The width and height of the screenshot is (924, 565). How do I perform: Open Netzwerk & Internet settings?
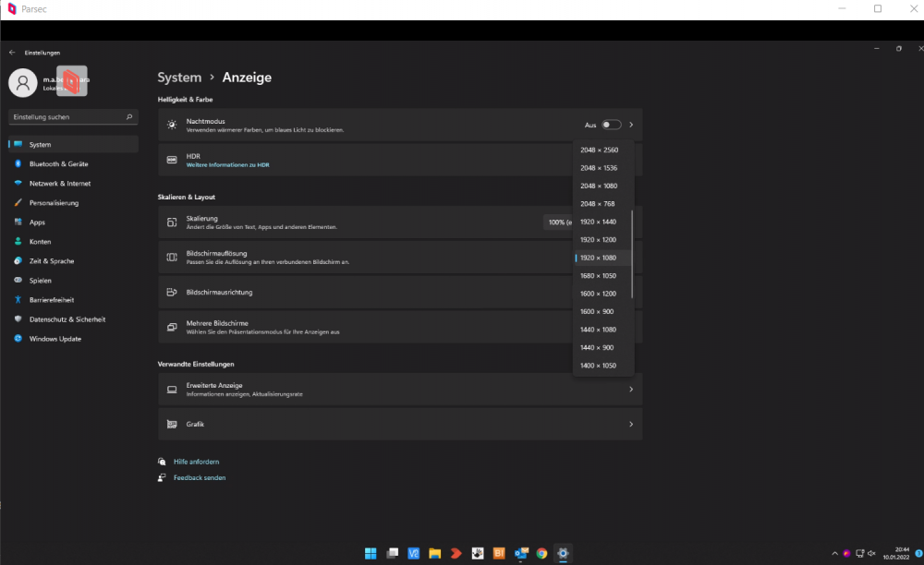coord(74,183)
